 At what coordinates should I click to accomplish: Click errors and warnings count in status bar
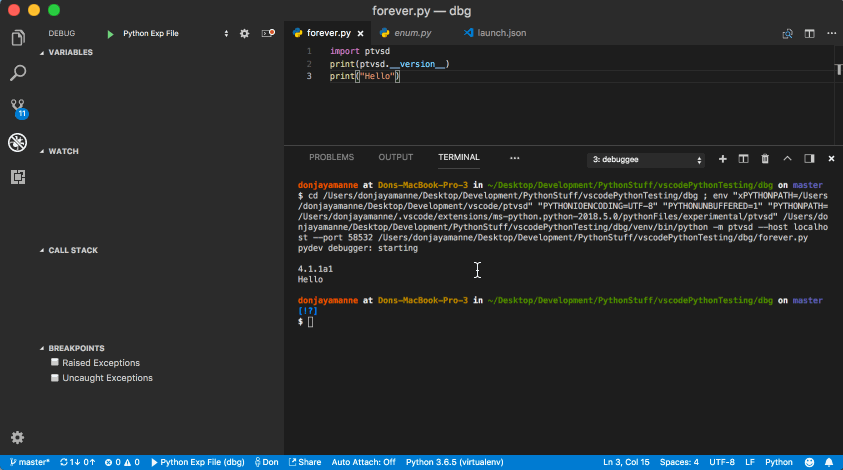pos(122,462)
